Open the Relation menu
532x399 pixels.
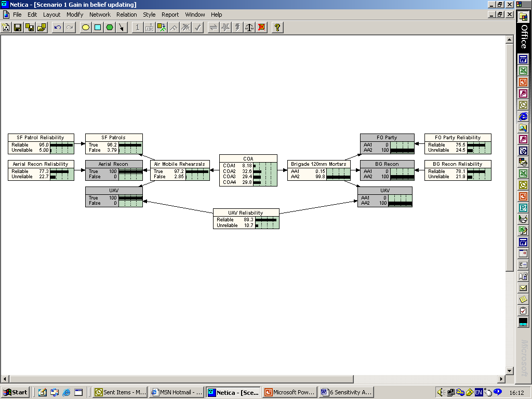pos(127,15)
